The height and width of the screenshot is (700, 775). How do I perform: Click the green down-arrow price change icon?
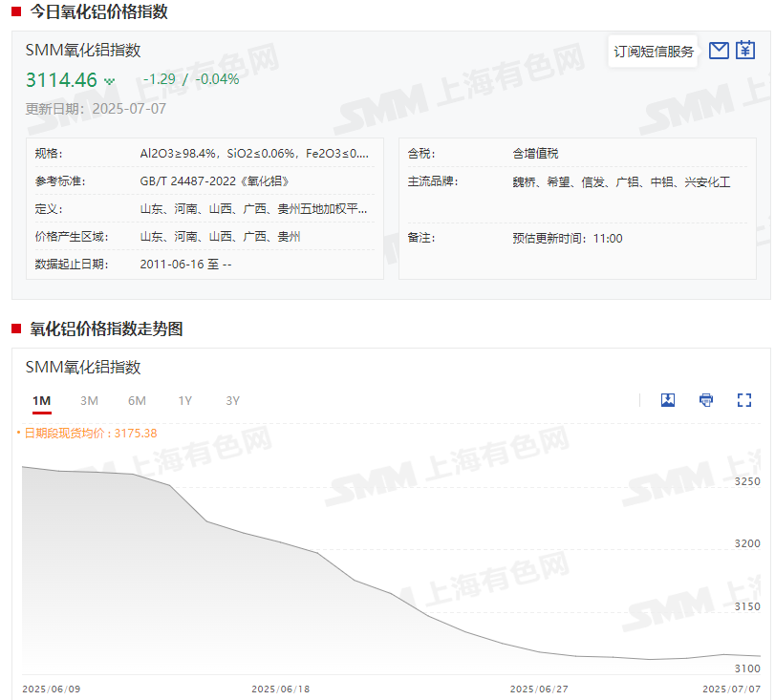click(x=109, y=81)
